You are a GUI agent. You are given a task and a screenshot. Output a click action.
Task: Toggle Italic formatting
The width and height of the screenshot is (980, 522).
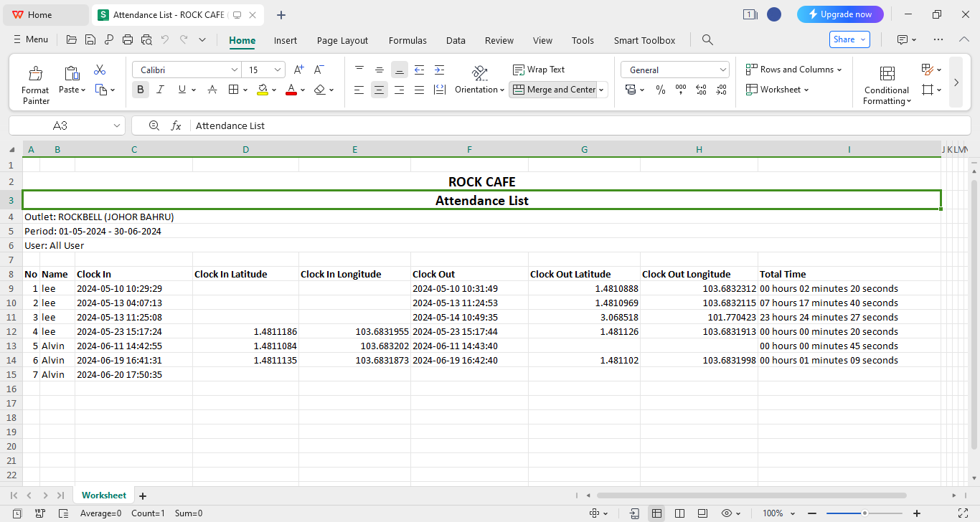[x=161, y=90]
